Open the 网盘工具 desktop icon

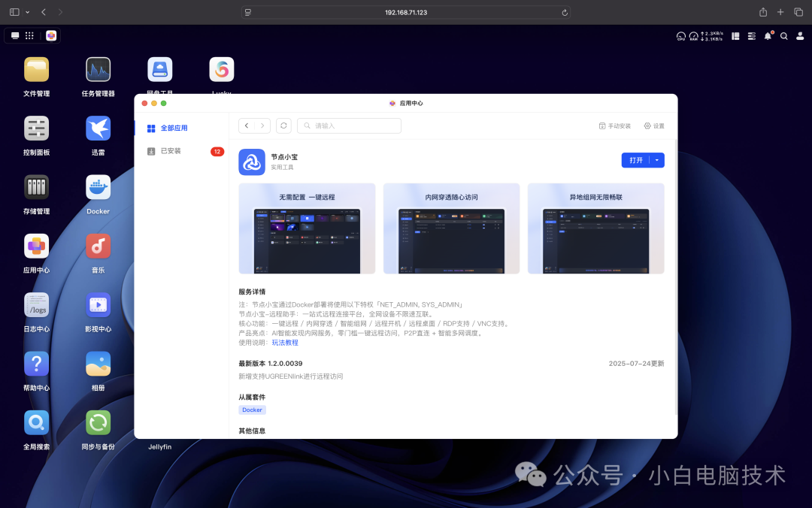click(x=159, y=70)
